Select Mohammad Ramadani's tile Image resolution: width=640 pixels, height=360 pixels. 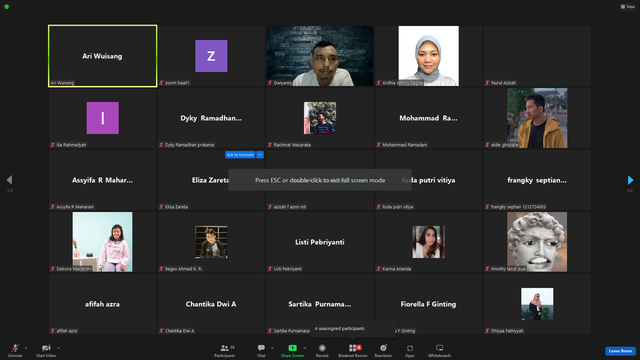coord(429,118)
